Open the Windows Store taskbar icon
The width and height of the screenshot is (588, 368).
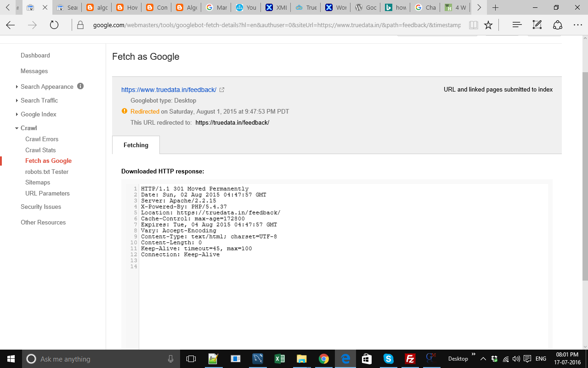[367, 359]
